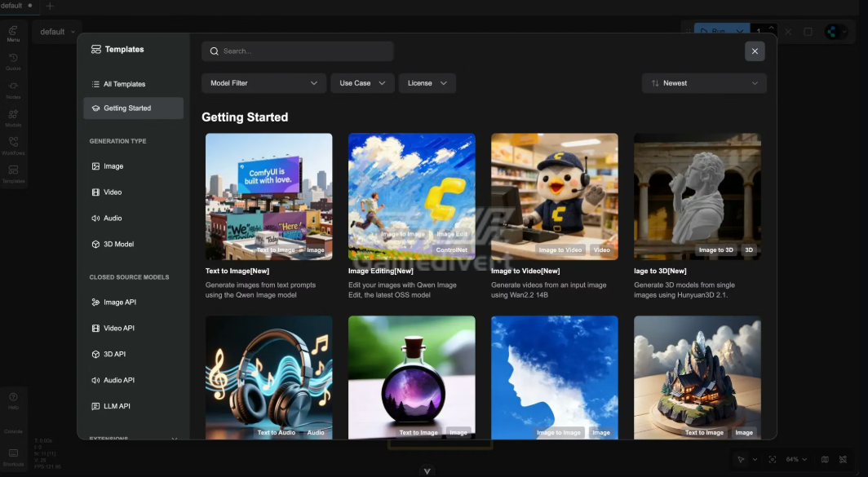This screenshot has width=868, height=477.
Task: Click the Audio tag on headphones card
Action: (x=316, y=433)
